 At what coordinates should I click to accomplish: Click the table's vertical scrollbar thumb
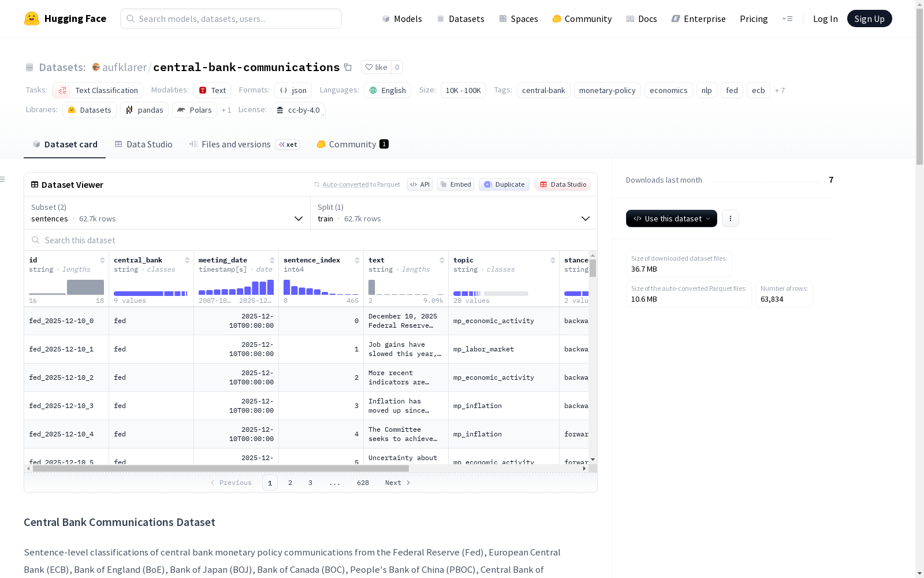click(593, 268)
